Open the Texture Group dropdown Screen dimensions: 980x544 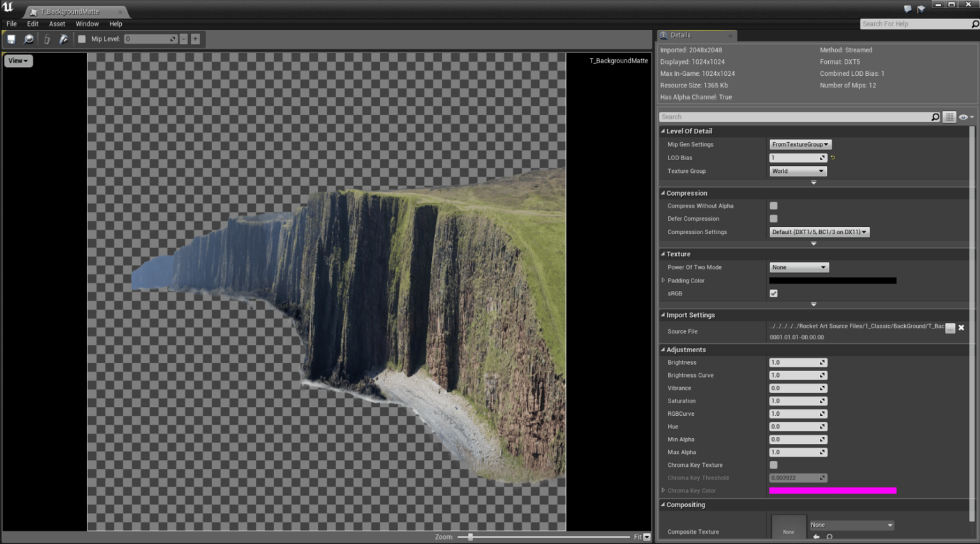(x=798, y=171)
